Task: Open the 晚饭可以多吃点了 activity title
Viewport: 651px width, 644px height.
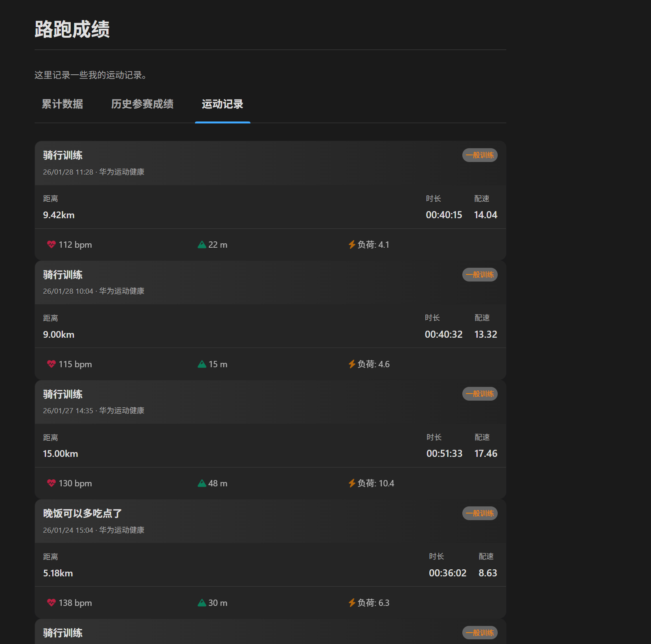Action: [x=83, y=513]
